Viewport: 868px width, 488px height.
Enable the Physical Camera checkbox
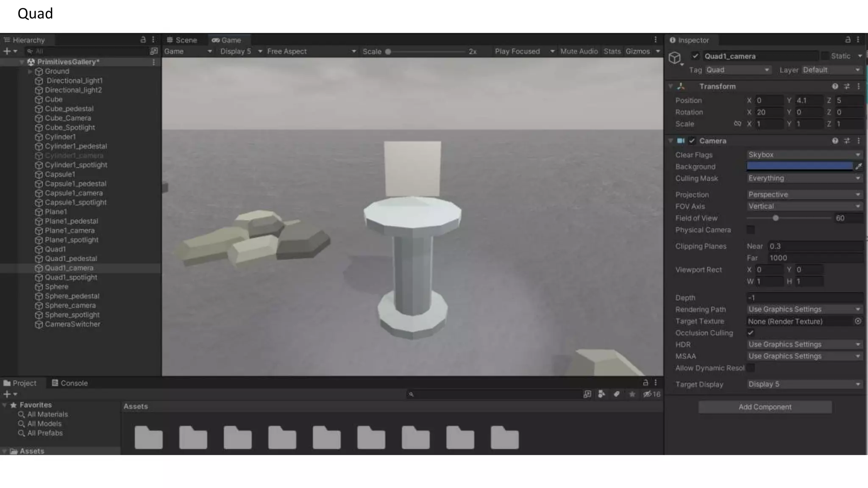click(751, 230)
